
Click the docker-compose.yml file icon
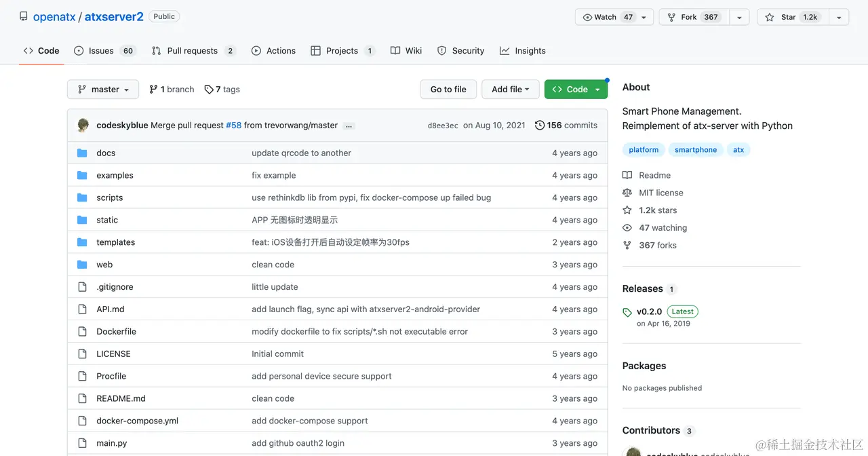coord(82,421)
